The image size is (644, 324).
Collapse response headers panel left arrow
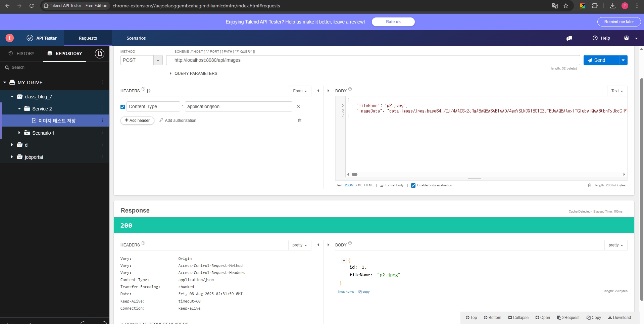tap(318, 245)
